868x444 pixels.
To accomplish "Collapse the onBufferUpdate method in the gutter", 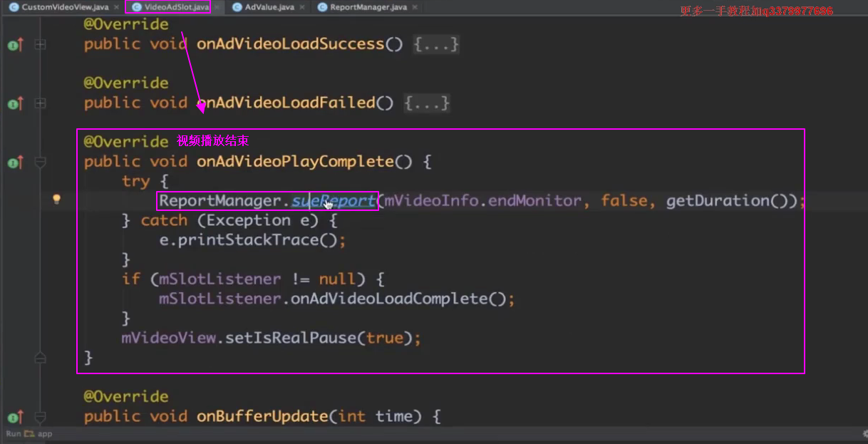I will pos(41,417).
